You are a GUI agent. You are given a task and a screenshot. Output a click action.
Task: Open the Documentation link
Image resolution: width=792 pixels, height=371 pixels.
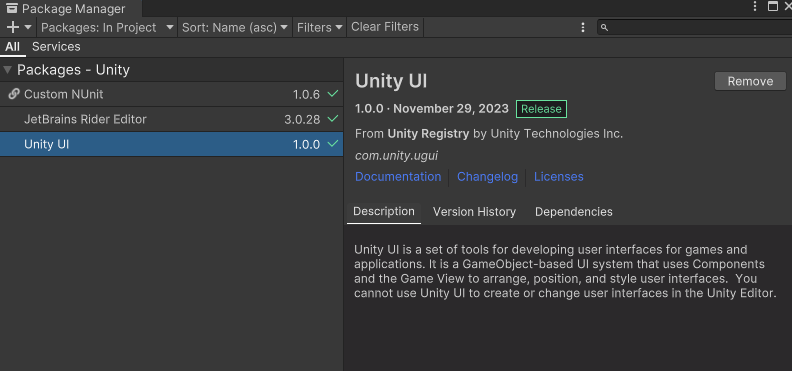(x=398, y=177)
